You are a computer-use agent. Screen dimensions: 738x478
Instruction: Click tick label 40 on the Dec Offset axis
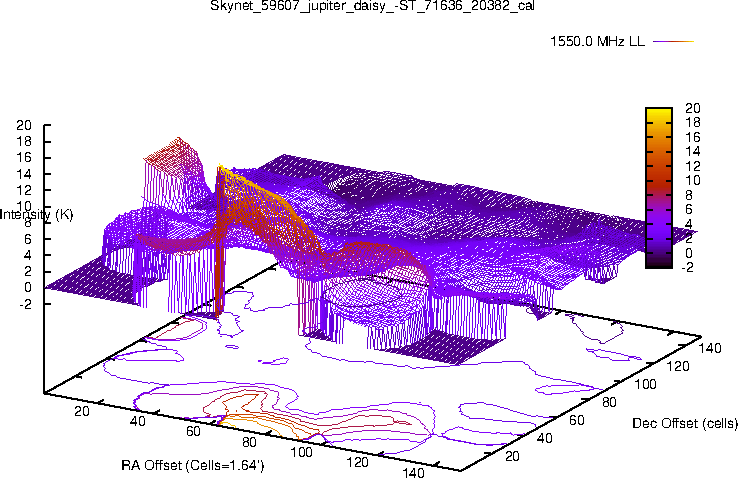tap(545, 438)
